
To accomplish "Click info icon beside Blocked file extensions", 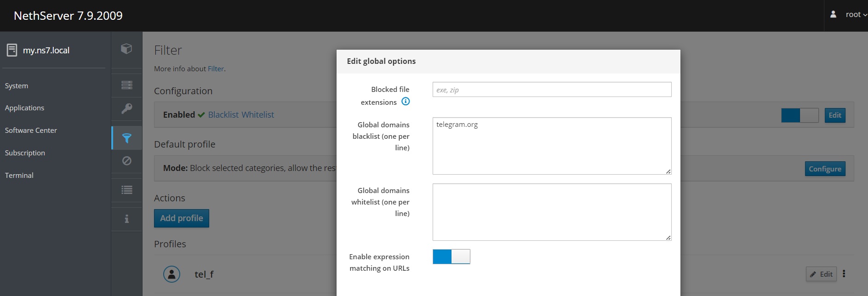I will click(405, 102).
